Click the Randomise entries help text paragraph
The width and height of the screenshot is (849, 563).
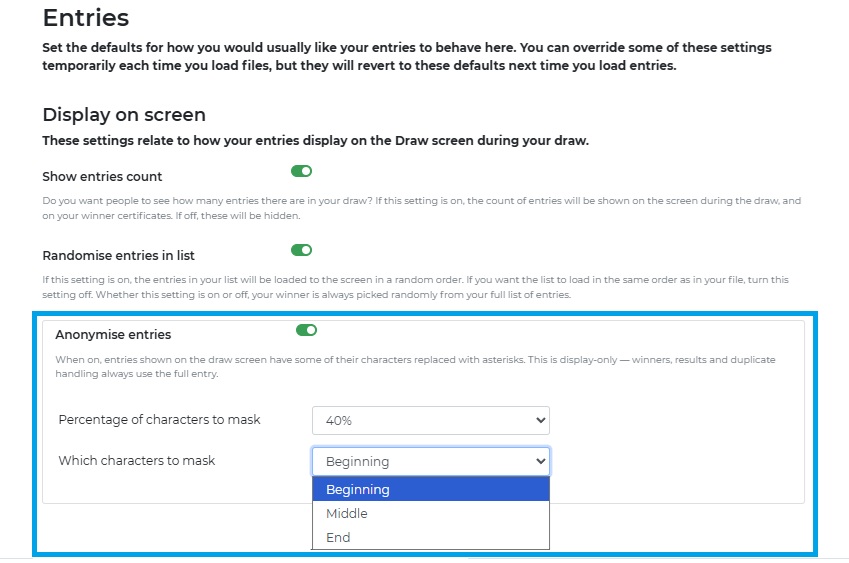(x=415, y=287)
